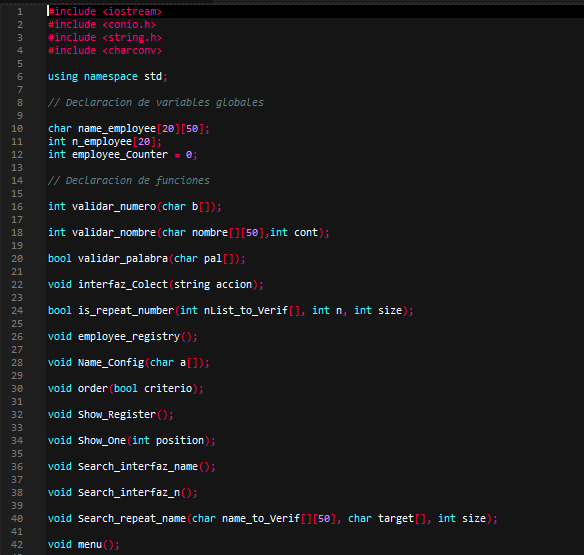Click the '#include <iostream>' line
Viewport: 584px width, 555px height.
click(105, 12)
